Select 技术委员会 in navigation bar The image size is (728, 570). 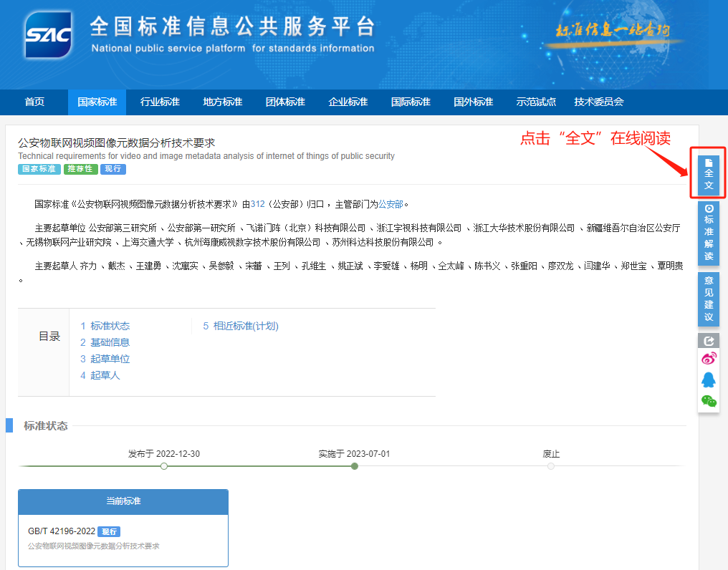(x=599, y=102)
